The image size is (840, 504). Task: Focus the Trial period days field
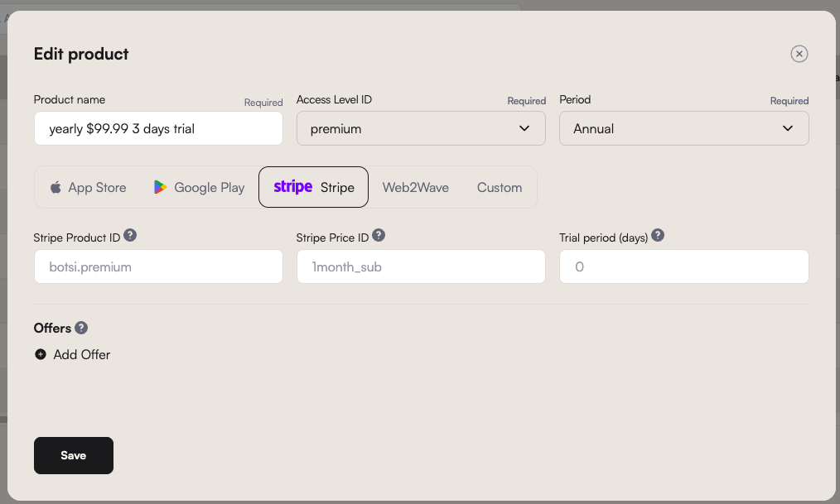(683, 266)
